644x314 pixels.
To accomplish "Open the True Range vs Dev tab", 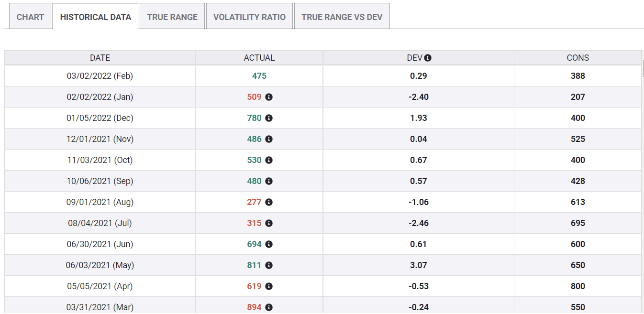I will [342, 17].
